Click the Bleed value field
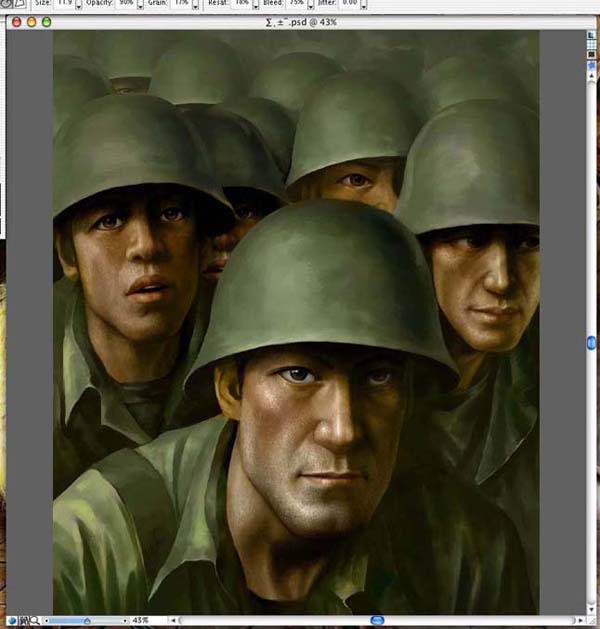600x629 pixels. (x=296, y=3)
